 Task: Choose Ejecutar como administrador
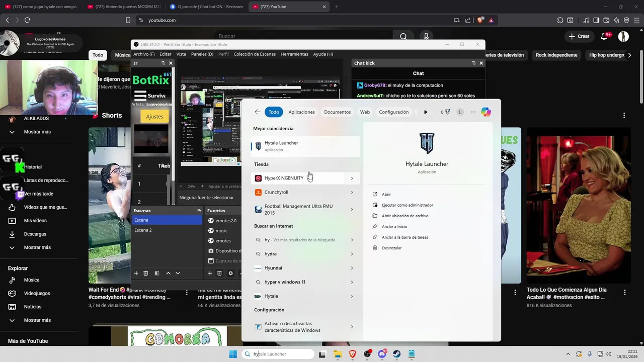tap(408, 205)
